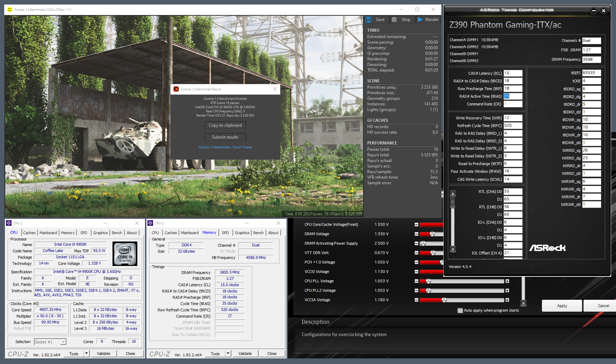Click the Refresh Cycle Time (tRFC) field

tap(513, 126)
